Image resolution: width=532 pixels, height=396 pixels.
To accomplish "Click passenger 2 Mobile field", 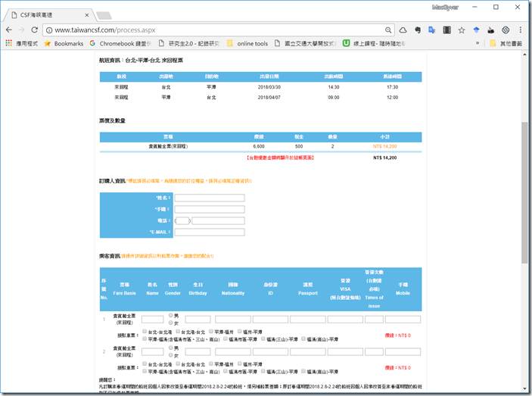I will (403, 352).
